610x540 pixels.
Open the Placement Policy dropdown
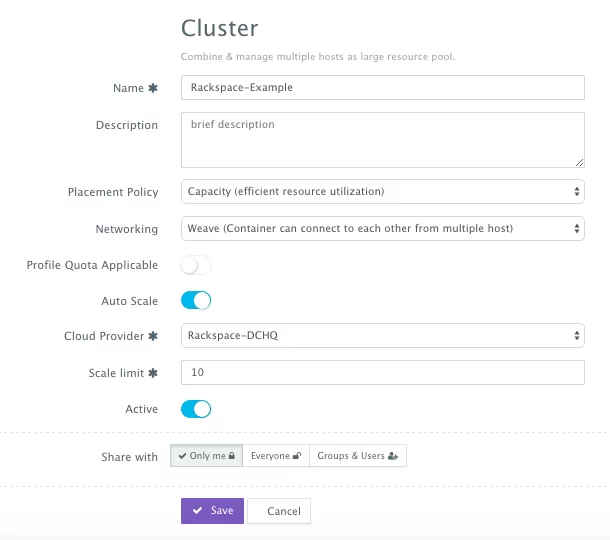pos(382,191)
